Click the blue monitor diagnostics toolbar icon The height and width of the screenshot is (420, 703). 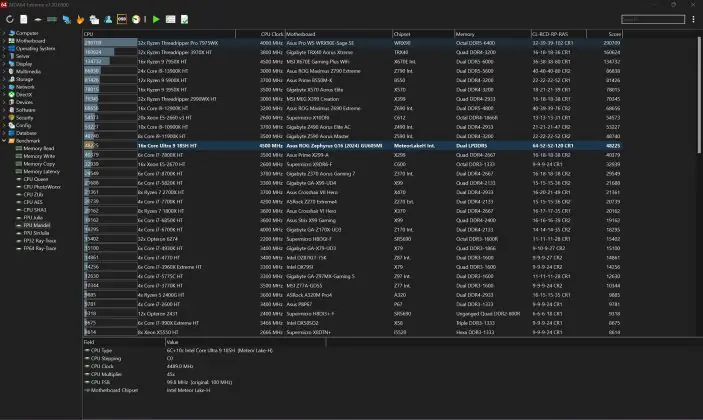click(67, 19)
